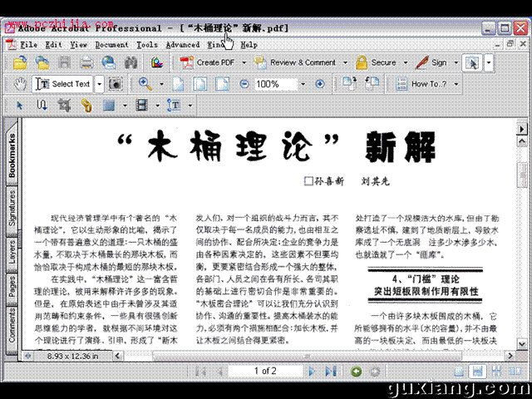Image resolution: width=532 pixels, height=399 pixels.
Task: Open the Bookmarks side tab
Action: 12,155
